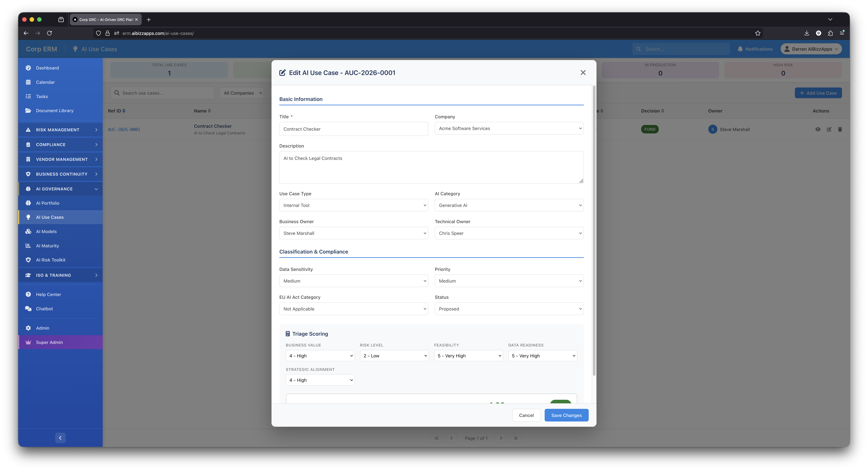Image resolution: width=868 pixels, height=471 pixels.
Task: Expand the Risk Management section
Action: pos(58,129)
